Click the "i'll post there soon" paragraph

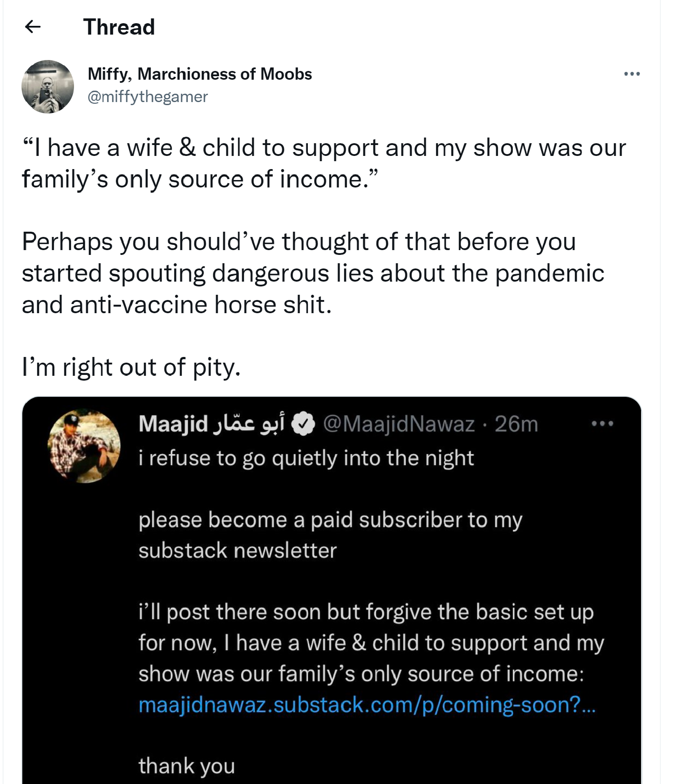[x=370, y=643]
